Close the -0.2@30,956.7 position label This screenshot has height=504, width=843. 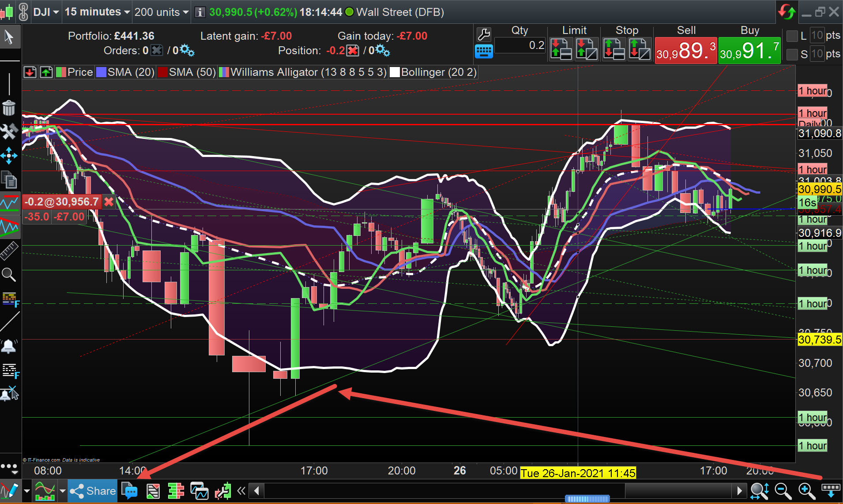pyautogui.click(x=109, y=202)
